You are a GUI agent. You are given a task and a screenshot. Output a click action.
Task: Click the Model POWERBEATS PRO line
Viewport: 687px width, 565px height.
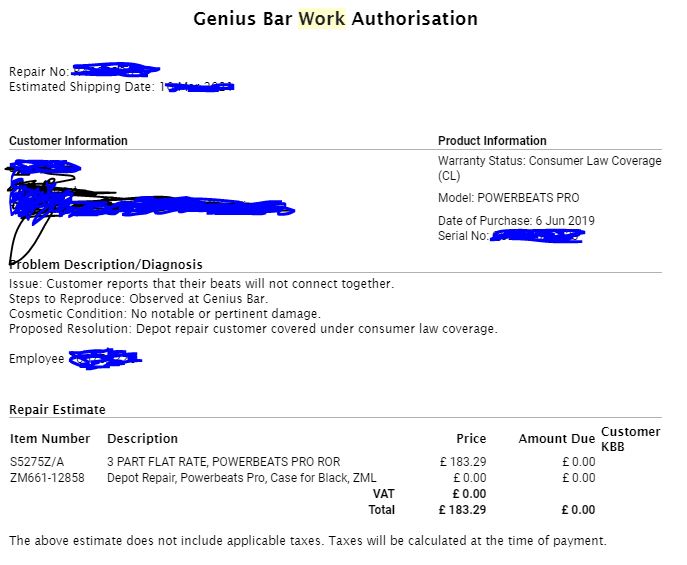508,198
